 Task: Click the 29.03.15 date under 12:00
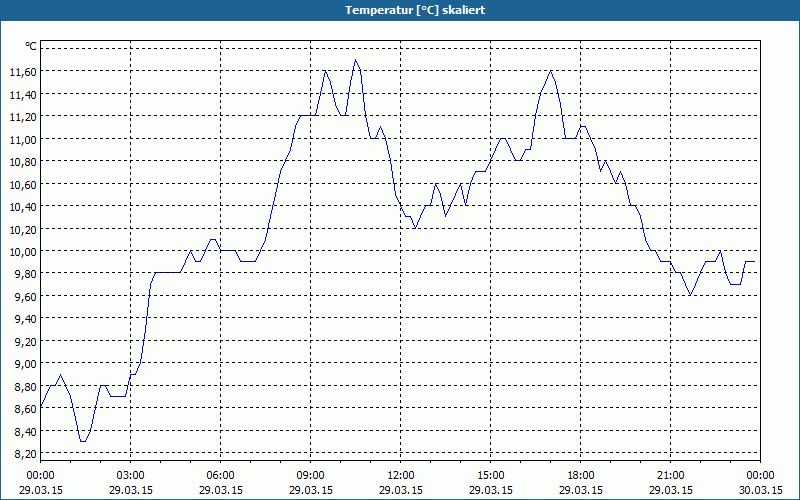pyautogui.click(x=401, y=490)
